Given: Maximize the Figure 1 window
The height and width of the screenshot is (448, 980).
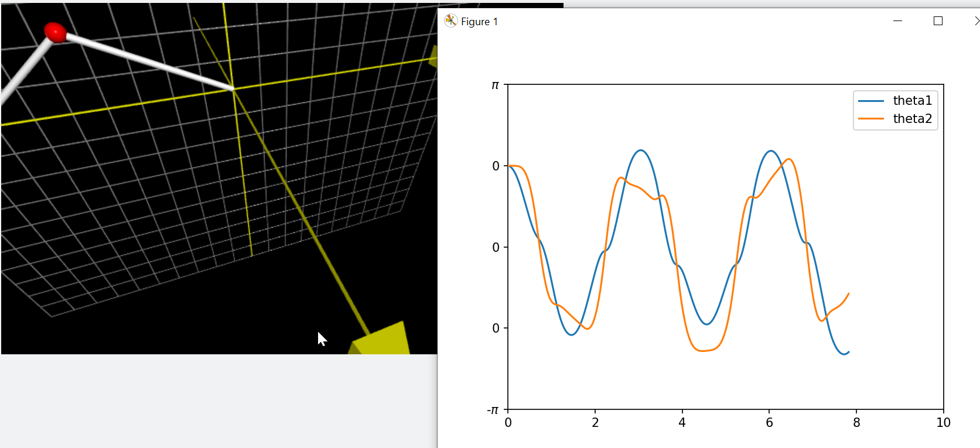Looking at the screenshot, I should 938,21.
